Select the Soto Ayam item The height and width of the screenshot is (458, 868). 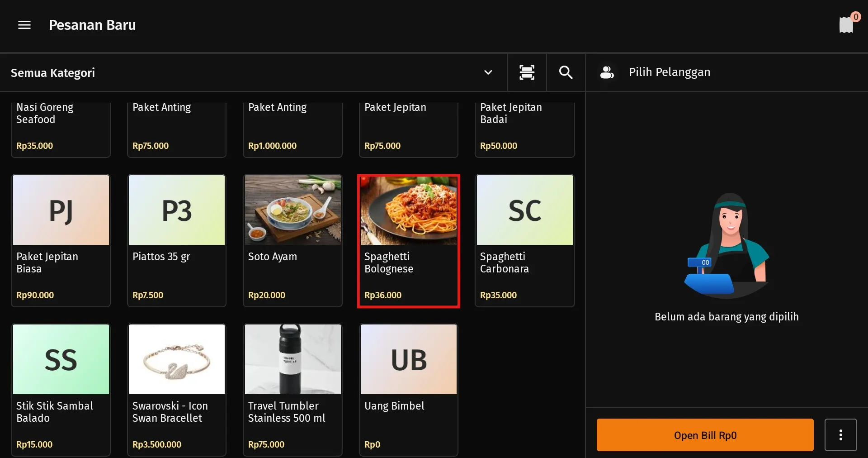click(292, 240)
